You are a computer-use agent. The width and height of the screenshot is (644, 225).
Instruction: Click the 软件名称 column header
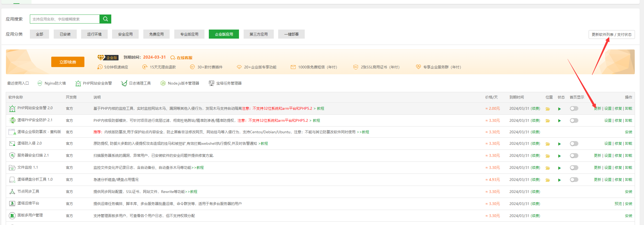point(16,97)
